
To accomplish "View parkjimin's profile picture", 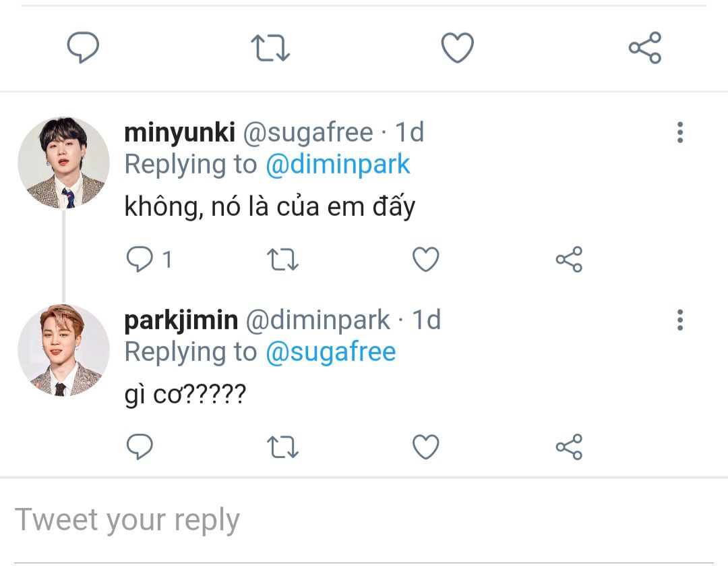I will coord(63,350).
